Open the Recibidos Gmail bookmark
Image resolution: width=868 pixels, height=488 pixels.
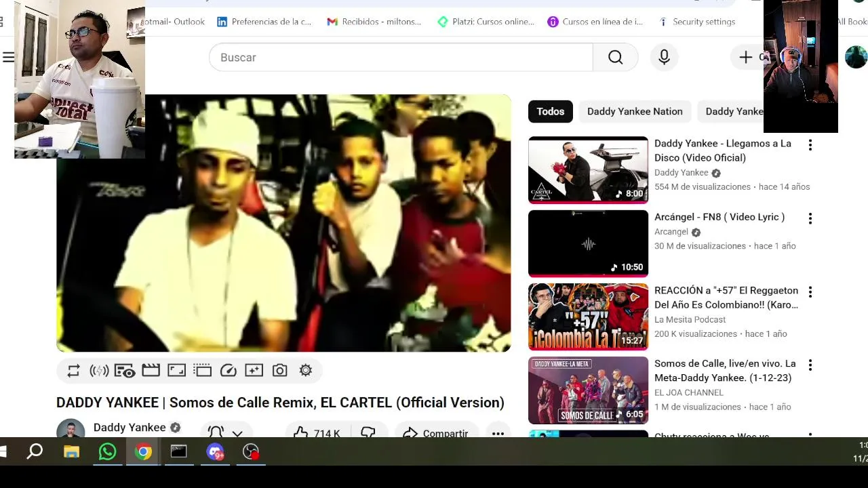click(x=374, y=22)
